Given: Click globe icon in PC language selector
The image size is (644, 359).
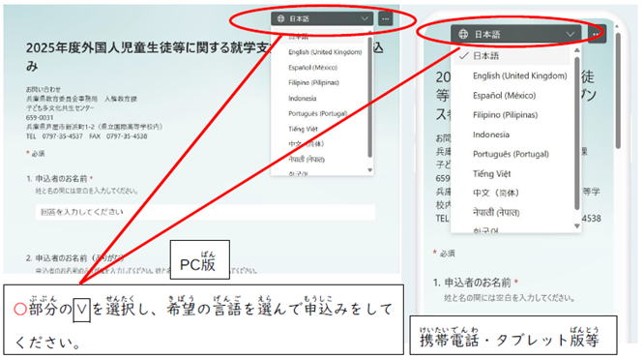Looking at the screenshot, I should (x=281, y=18).
